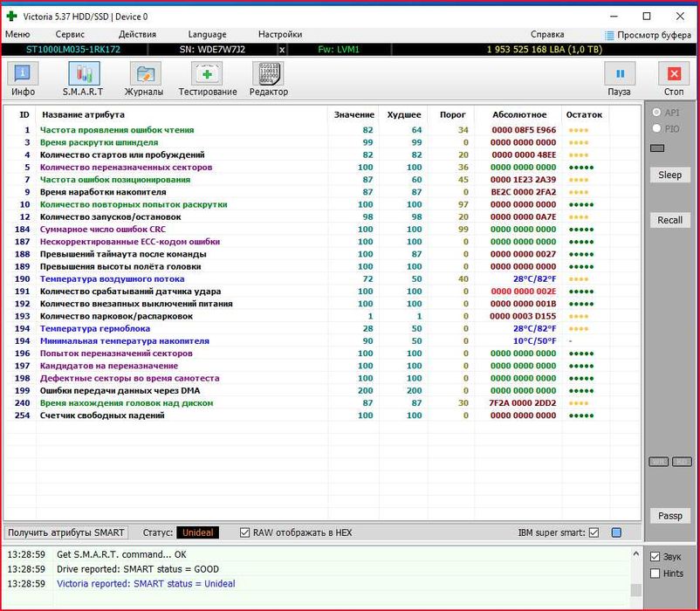Select the S.M.A.R.T toolbar icon
Screen dimensions: 700x611
[x=84, y=73]
